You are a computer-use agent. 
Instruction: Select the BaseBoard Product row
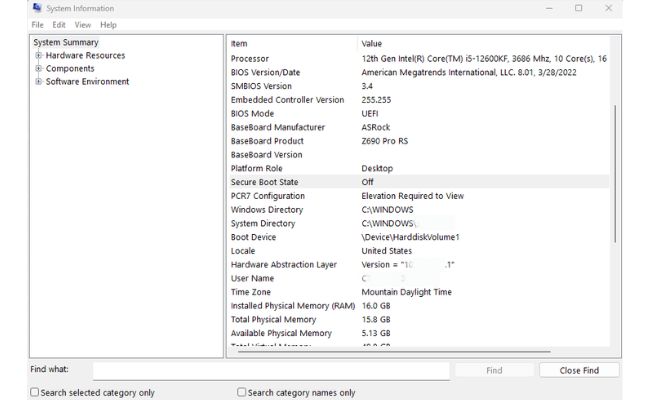(419, 141)
